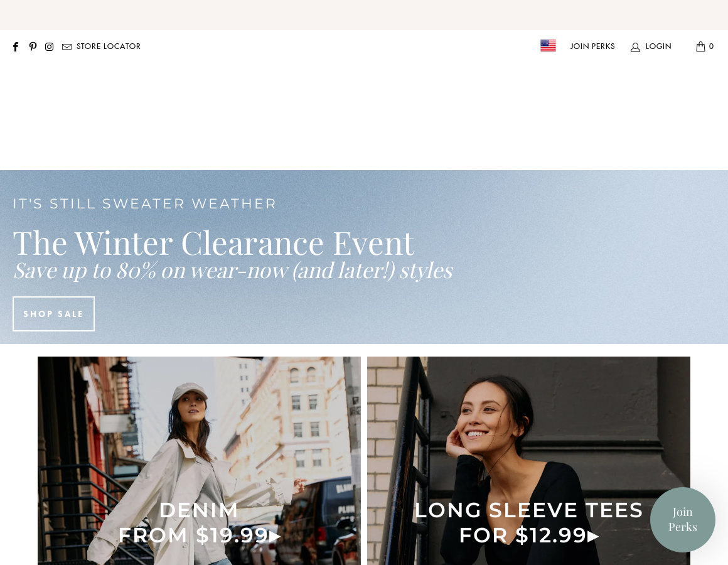This screenshot has width=728, height=565.
Task: Click the Shop Sale button
Action: tap(53, 314)
